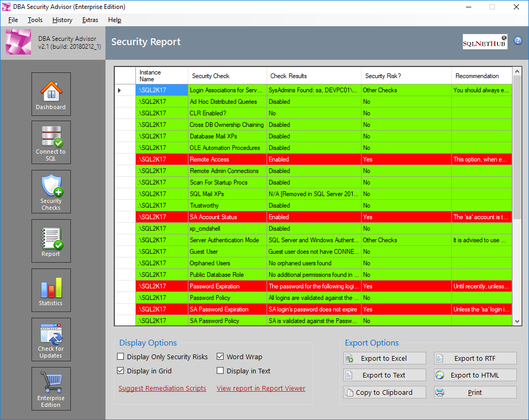Click the Export to Excel icon
529x420 pixels.
point(350,358)
